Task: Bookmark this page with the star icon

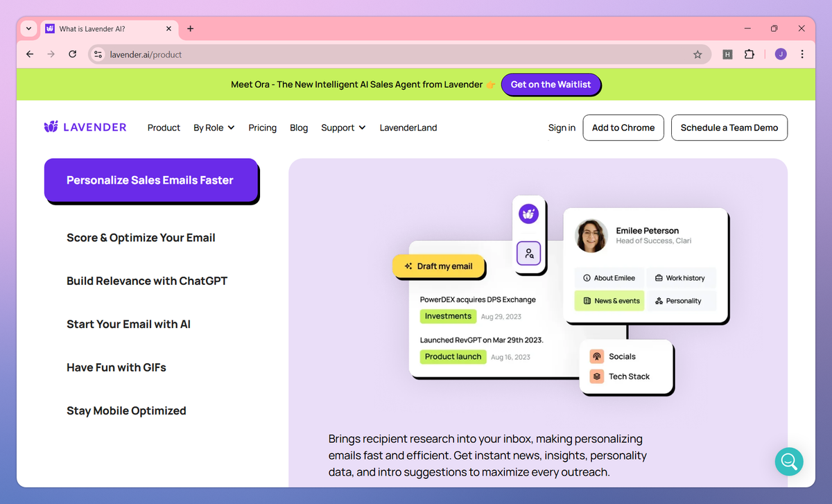Action: tap(697, 54)
